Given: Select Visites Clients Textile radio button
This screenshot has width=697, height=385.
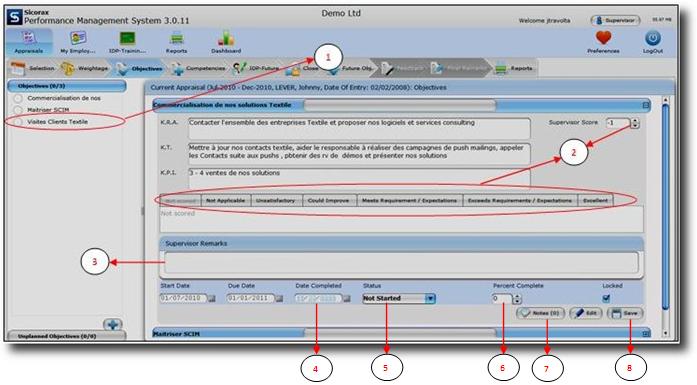Looking at the screenshot, I should coord(18,122).
